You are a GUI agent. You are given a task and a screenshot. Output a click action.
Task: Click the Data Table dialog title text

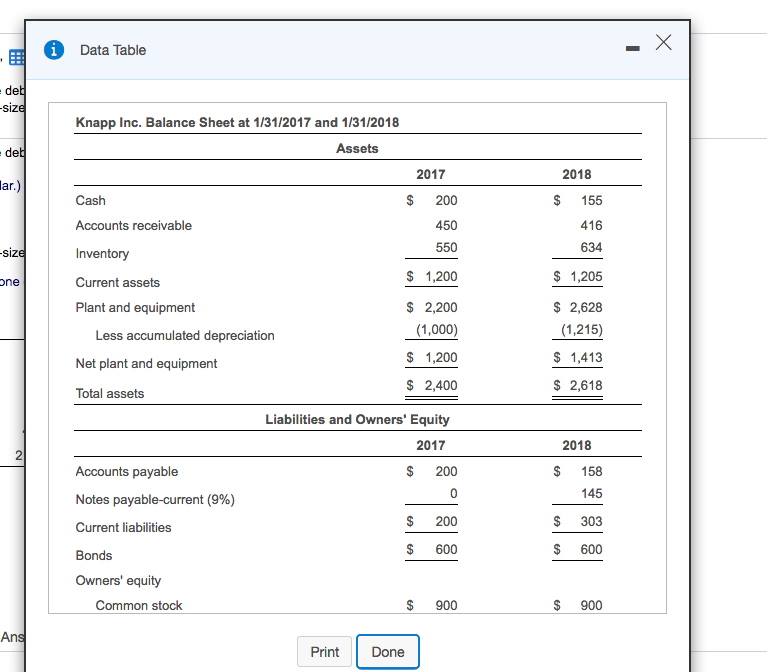(x=113, y=50)
